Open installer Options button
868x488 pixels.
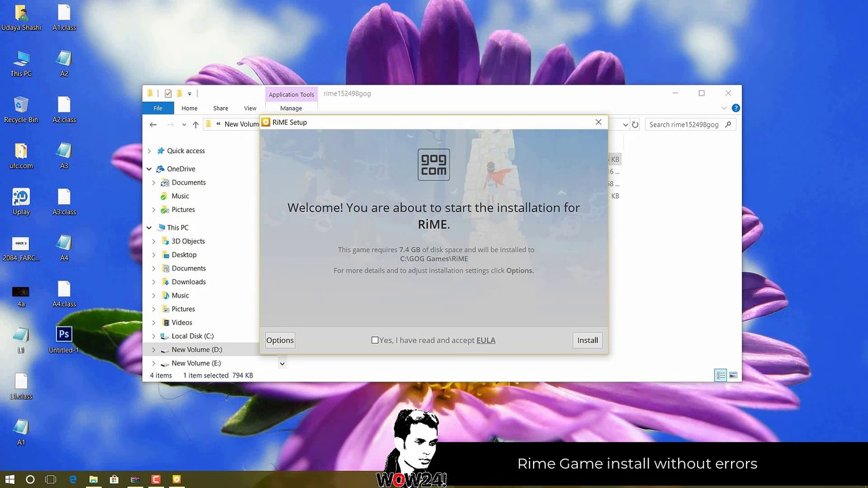pyautogui.click(x=280, y=340)
